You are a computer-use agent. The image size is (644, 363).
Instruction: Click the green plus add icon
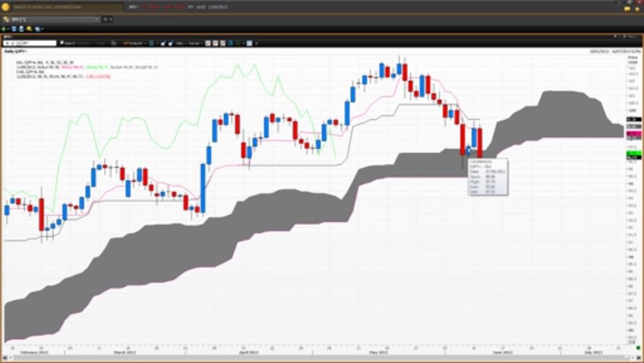(x=4, y=29)
